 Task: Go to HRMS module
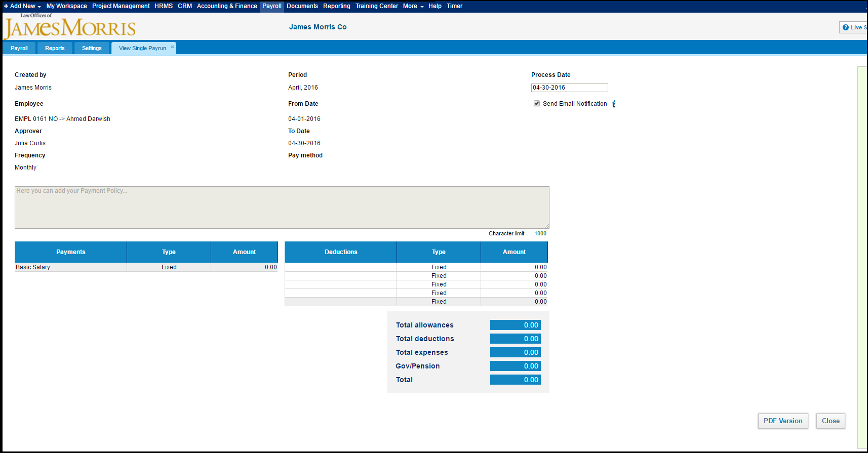(x=164, y=6)
